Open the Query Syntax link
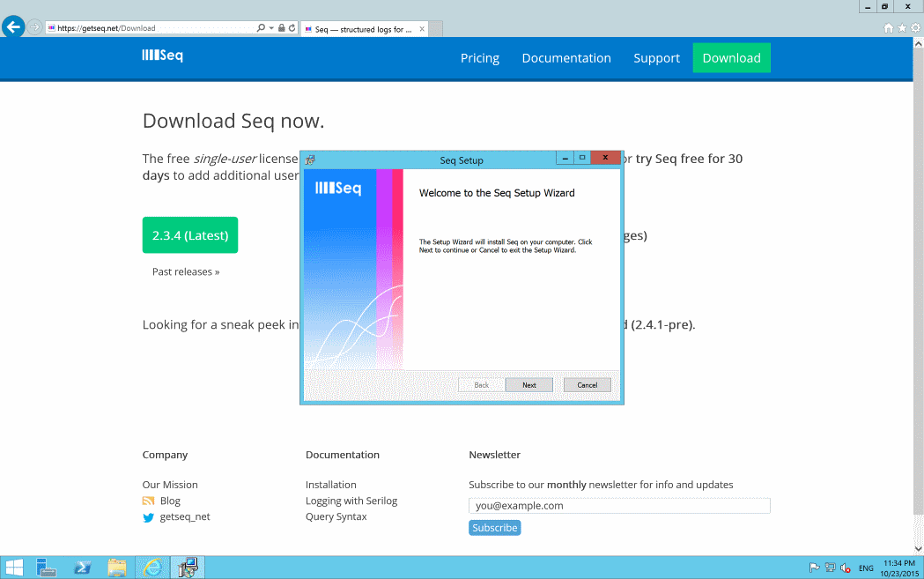Viewport: 924px width, 579px height. (x=336, y=516)
